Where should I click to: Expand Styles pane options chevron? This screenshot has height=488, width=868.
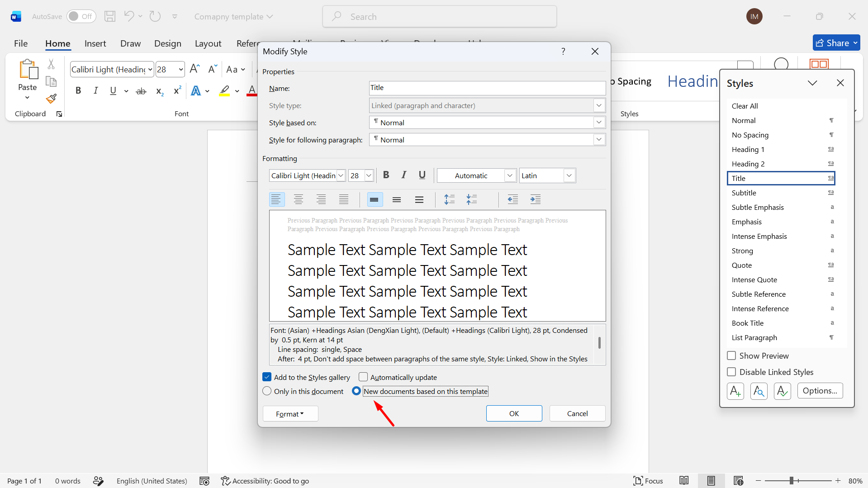812,83
